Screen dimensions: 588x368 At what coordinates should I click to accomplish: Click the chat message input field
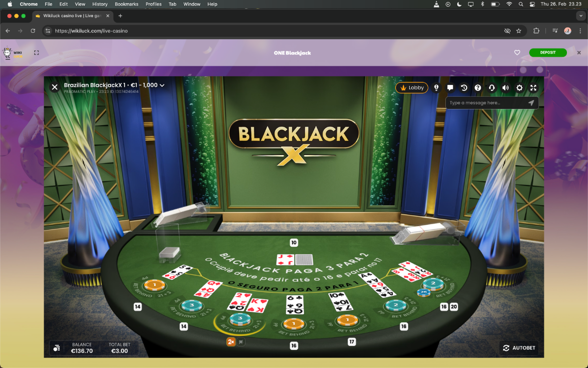click(485, 103)
